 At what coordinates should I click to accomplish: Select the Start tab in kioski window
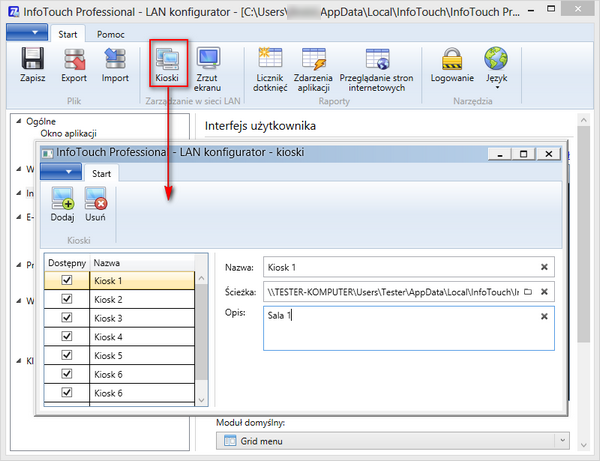(x=101, y=174)
